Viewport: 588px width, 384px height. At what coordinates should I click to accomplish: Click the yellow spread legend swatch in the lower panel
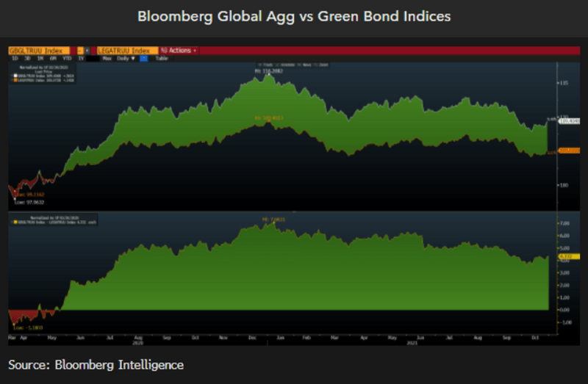15,222
